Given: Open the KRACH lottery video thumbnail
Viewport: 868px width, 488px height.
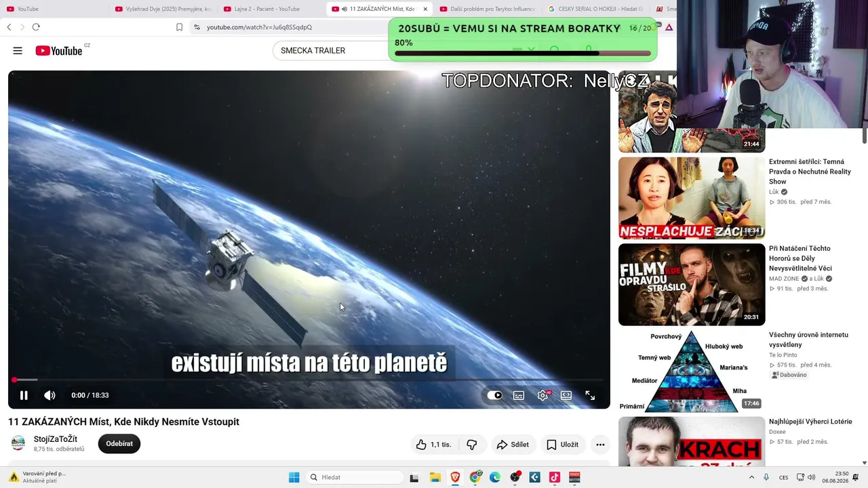Looking at the screenshot, I should (x=692, y=441).
